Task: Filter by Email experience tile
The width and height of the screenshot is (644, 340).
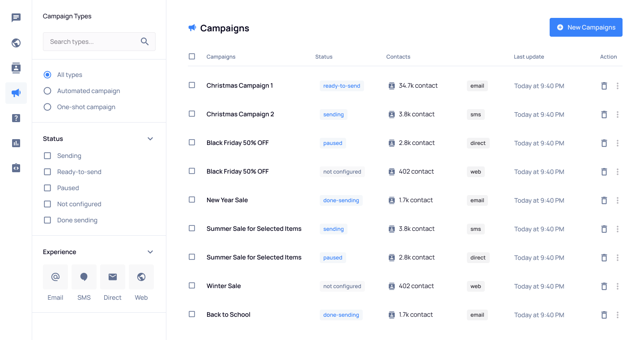Action: pyautogui.click(x=55, y=277)
